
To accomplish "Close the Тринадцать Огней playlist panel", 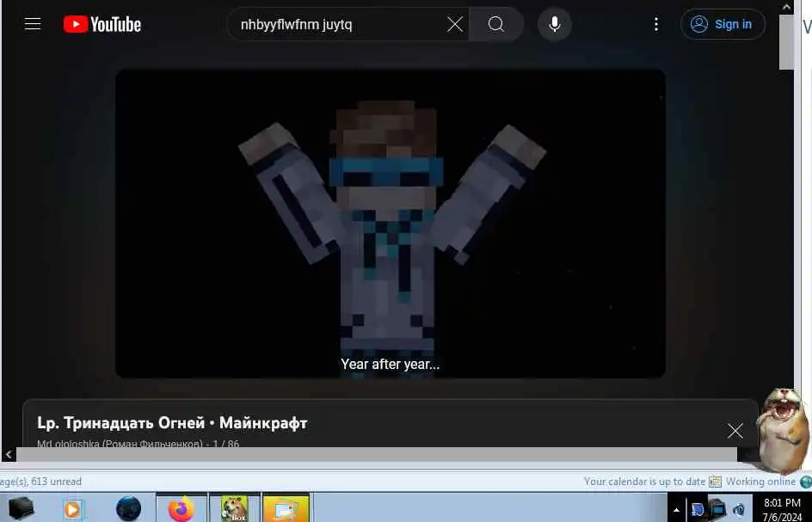I will [735, 431].
